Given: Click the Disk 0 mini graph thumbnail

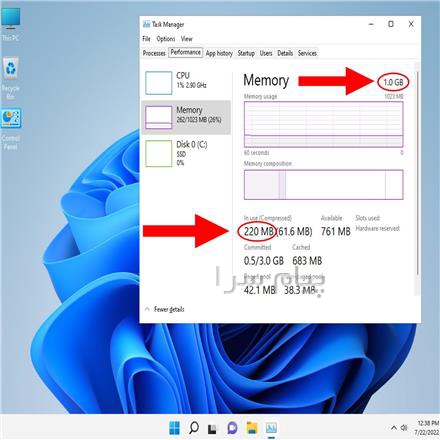Looking at the screenshot, I should (x=159, y=153).
